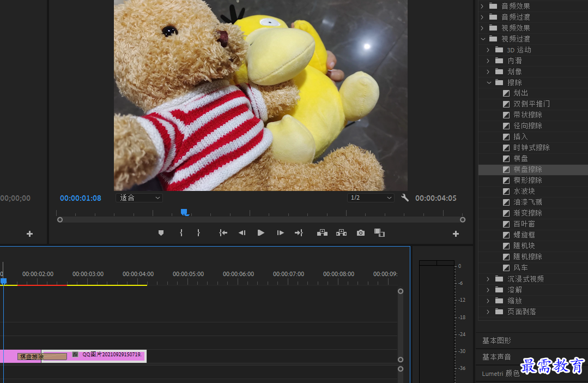The image size is (588, 383).
Task: Open the 基本图形 panel tab
Action: tap(496, 340)
